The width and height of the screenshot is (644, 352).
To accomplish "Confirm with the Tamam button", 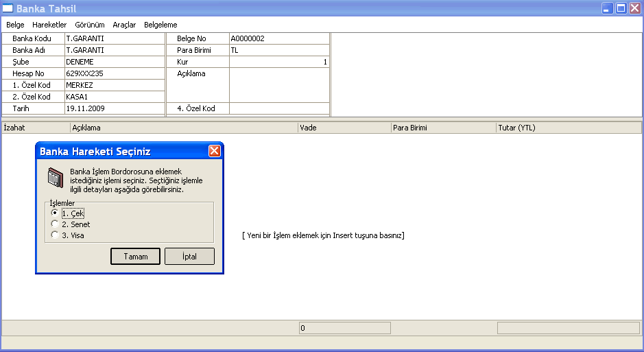I will (136, 257).
